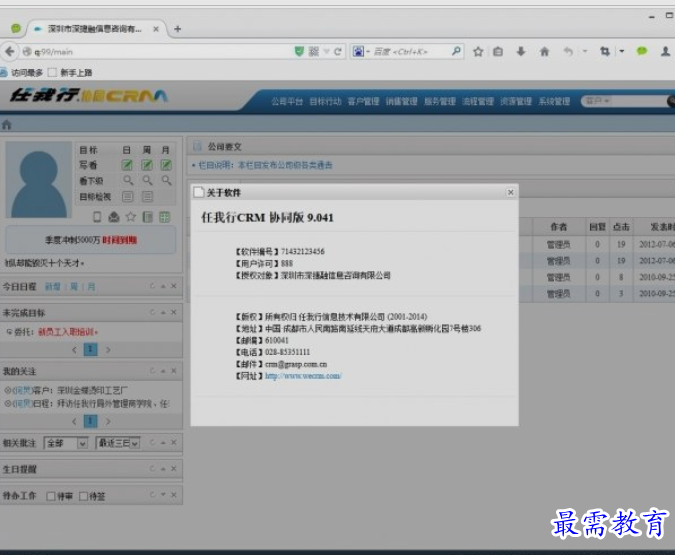The image size is (675, 555).
Task: Click the browser back arrow button
Action: (9, 52)
